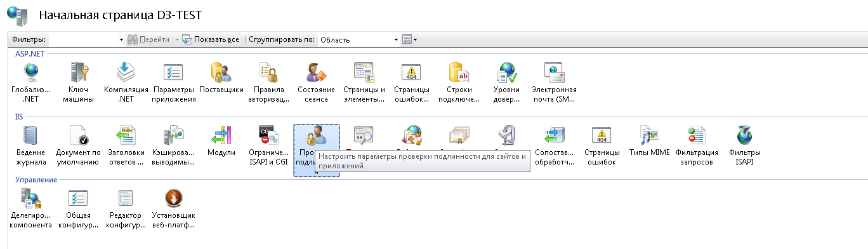Expand the Фильтры dropdown arrow

(122, 39)
